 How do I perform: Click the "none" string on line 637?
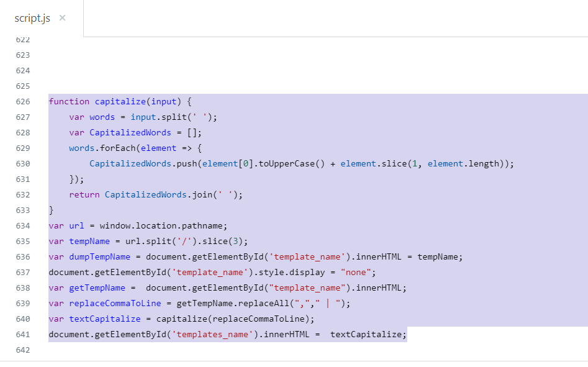(358, 272)
